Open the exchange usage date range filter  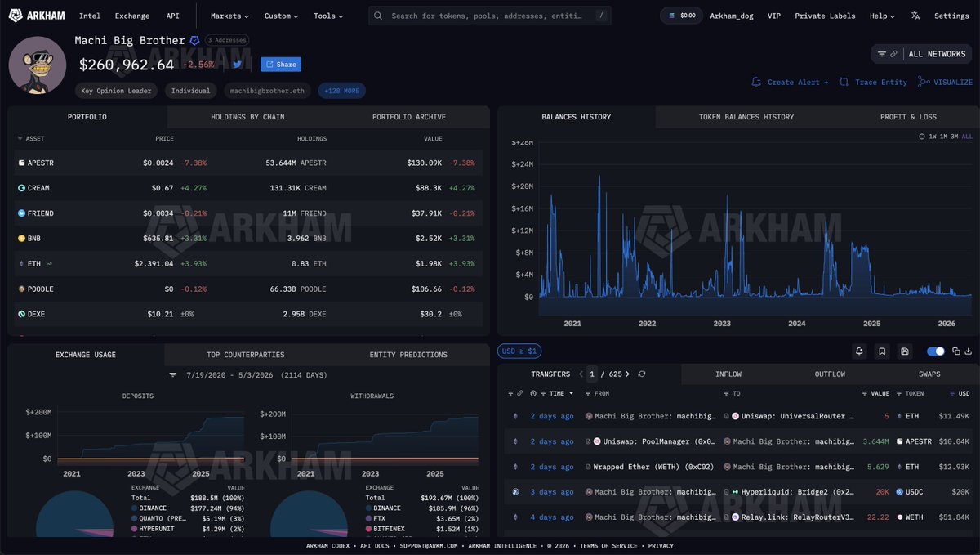coord(173,375)
